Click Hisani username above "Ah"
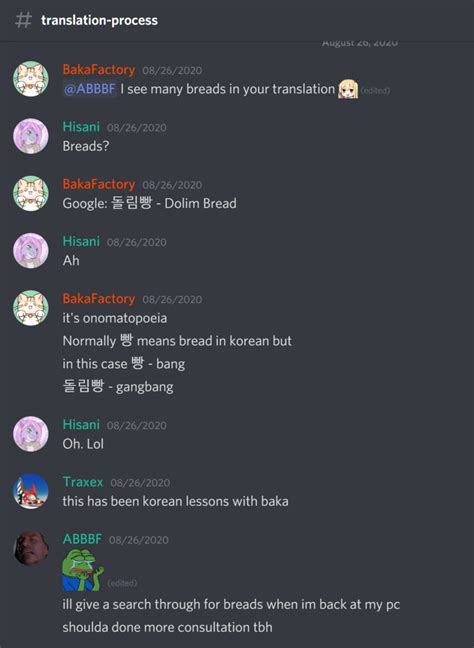Image resolution: width=474 pixels, height=648 pixels. tap(81, 241)
